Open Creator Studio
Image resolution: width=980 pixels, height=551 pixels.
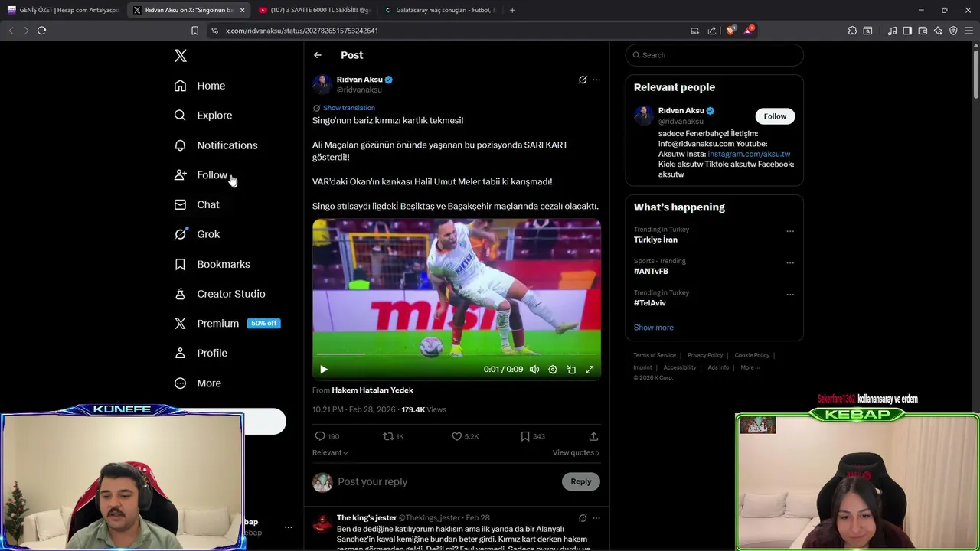(x=220, y=294)
